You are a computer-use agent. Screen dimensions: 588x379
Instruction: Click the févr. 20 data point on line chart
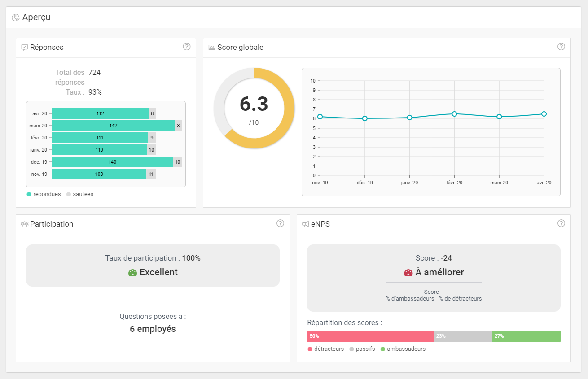454,114
